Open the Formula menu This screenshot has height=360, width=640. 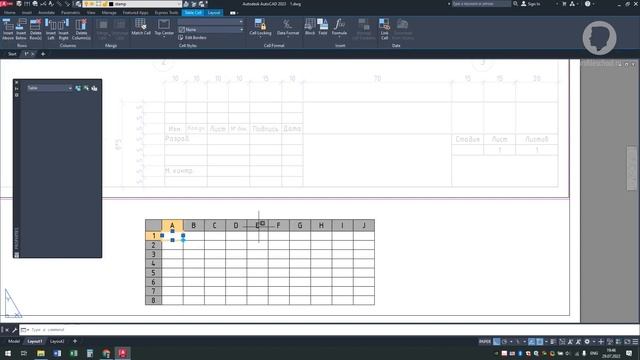click(339, 27)
